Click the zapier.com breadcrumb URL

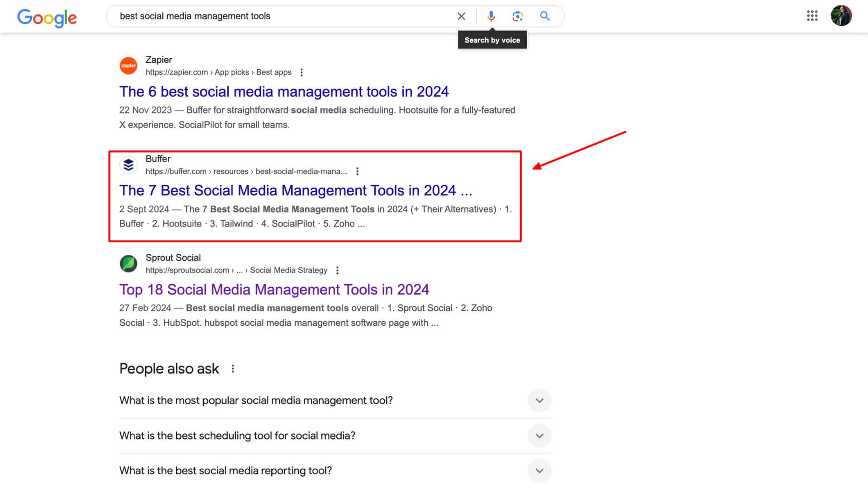218,72
